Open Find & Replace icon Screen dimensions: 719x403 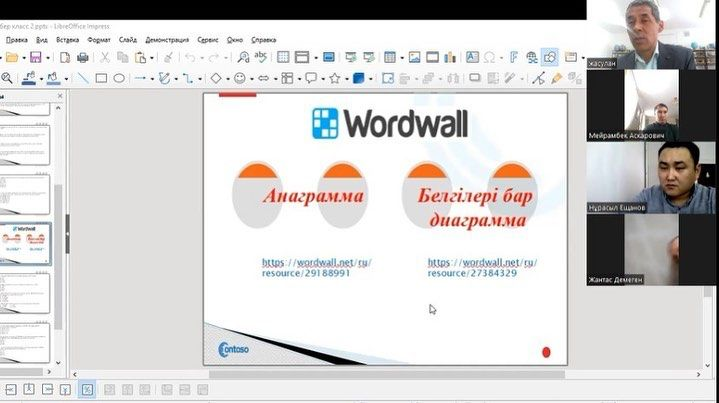click(x=243, y=57)
